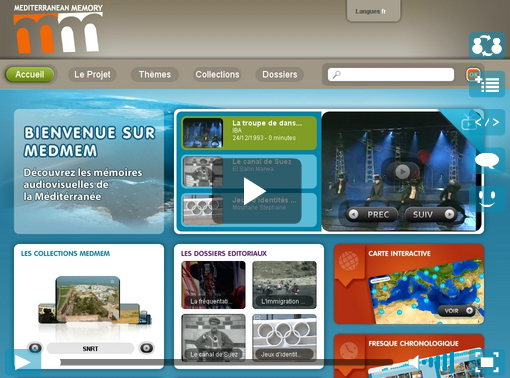Click the search input field

click(391, 74)
